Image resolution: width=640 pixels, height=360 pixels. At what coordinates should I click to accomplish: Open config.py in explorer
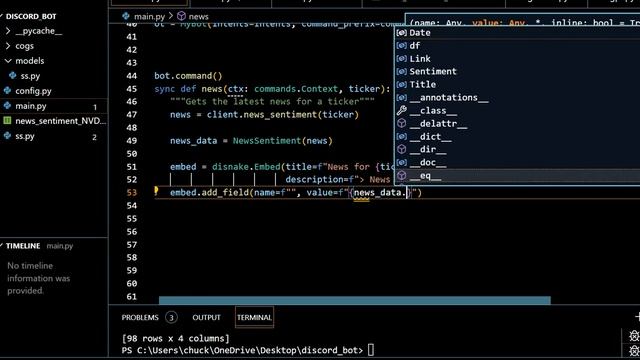click(x=33, y=91)
